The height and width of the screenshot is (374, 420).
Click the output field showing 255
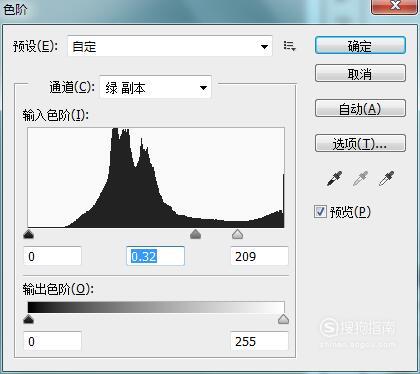tap(259, 341)
